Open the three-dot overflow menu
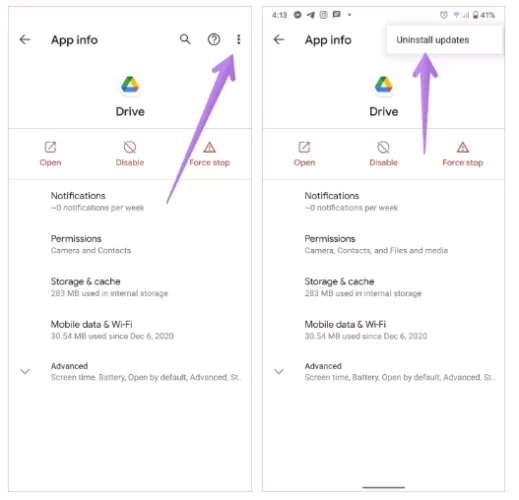This screenshot has height=500, width=519. coord(238,40)
